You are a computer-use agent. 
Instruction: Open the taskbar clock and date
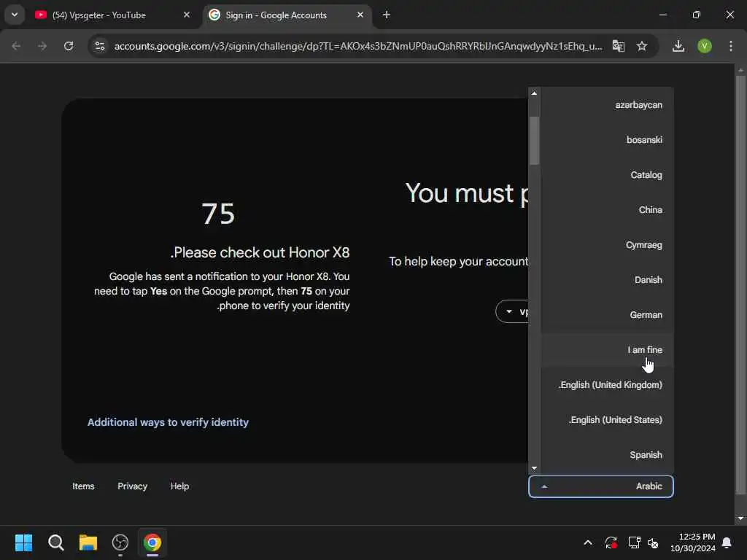pos(693,542)
